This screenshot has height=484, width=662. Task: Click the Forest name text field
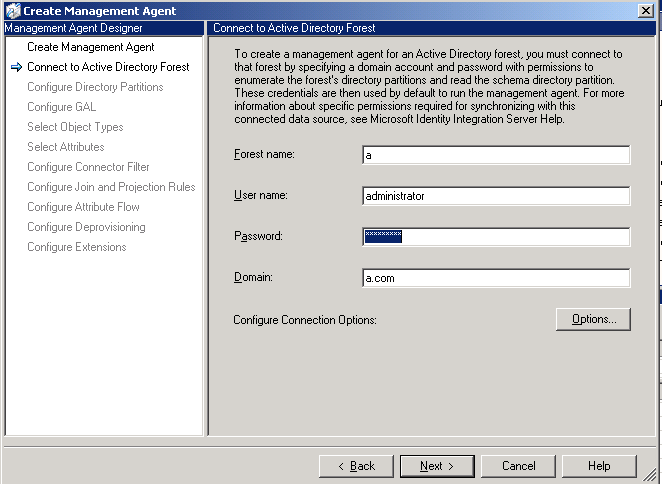496,155
